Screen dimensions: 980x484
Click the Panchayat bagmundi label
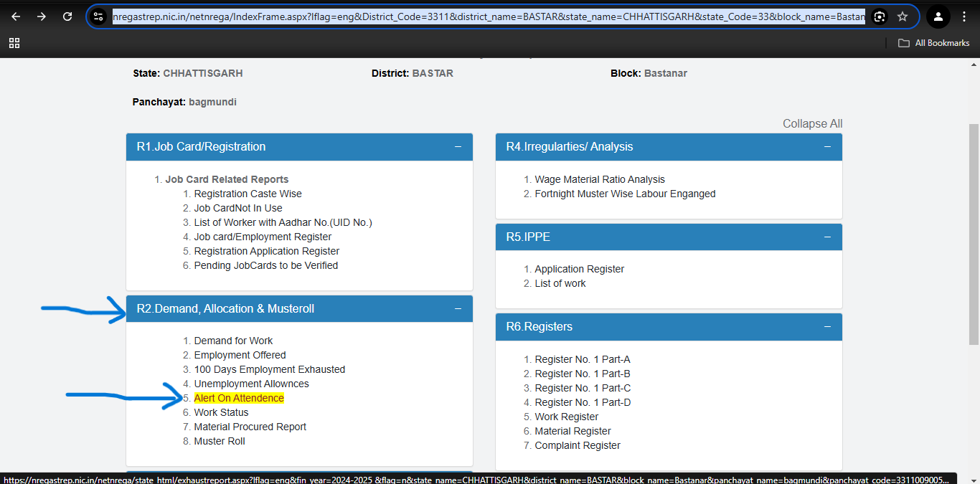[x=184, y=102]
